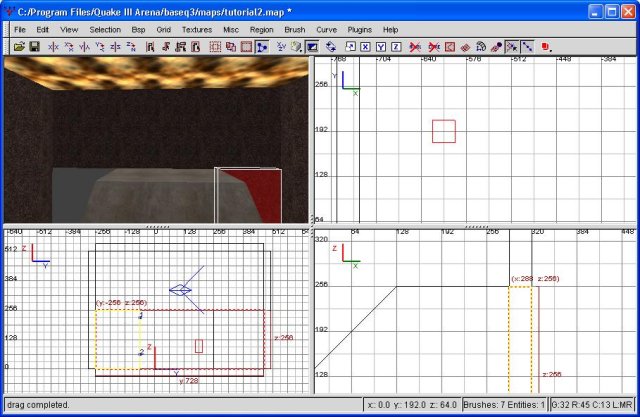Flip selection along Y axis
640x417 pixels.
[84, 47]
